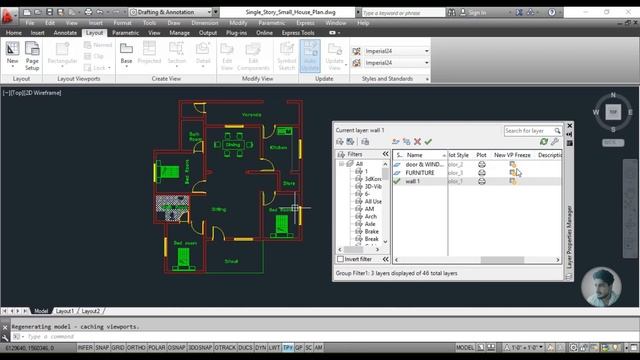The height and width of the screenshot is (360, 640).
Task: Open layer Settings wrench icon
Action: pos(554,142)
